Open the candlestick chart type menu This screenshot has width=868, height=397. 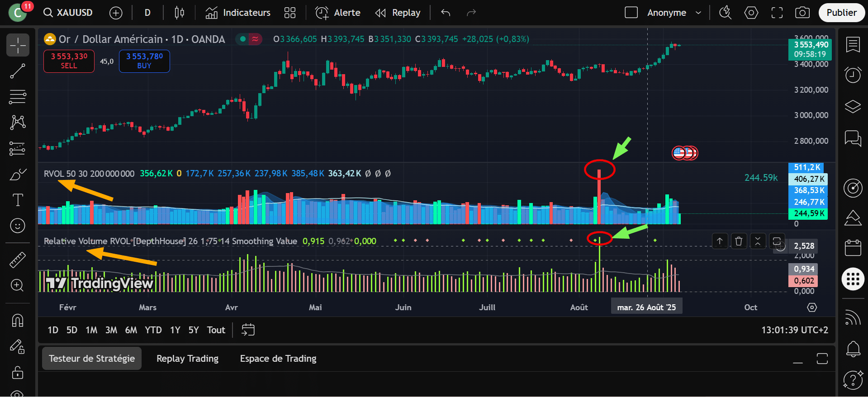(179, 13)
